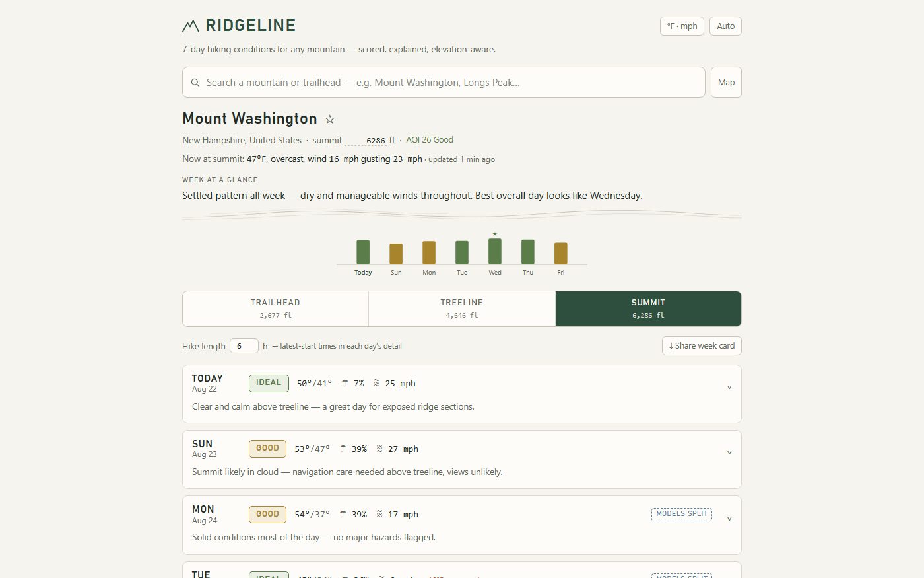Click the wind icon in Today card

coord(377,383)
